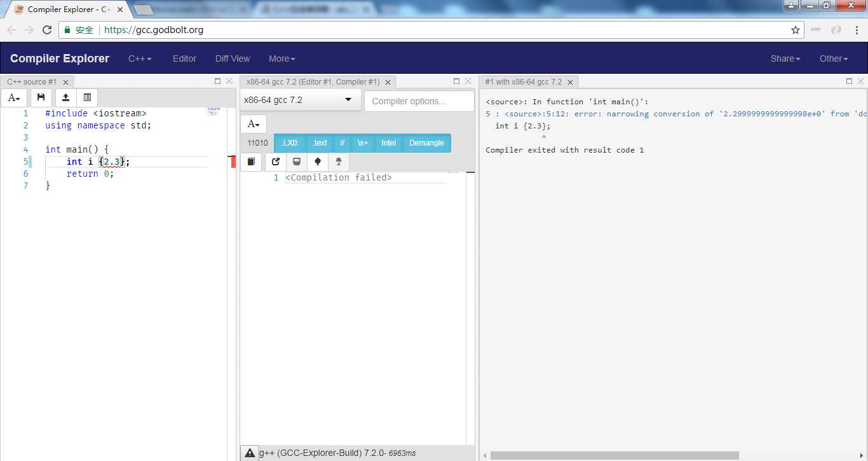Close the C++ source editor pane stack
The height and width of the screenshot is (461, 868).
(229, 81)
